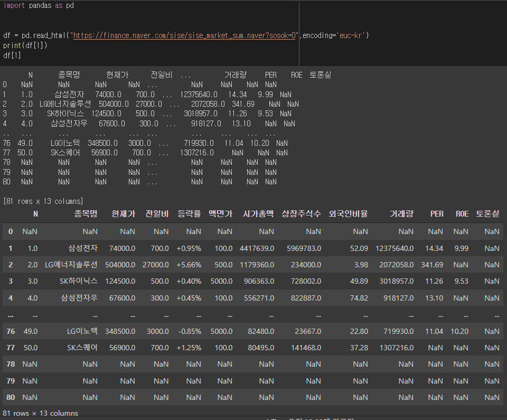
Task: Click the 5969783.0 listed shares cell
Action: click(304, 248)
